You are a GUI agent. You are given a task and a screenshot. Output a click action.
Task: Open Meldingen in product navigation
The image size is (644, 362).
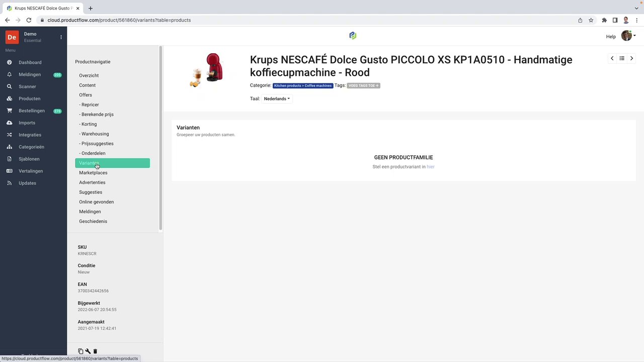90,212
